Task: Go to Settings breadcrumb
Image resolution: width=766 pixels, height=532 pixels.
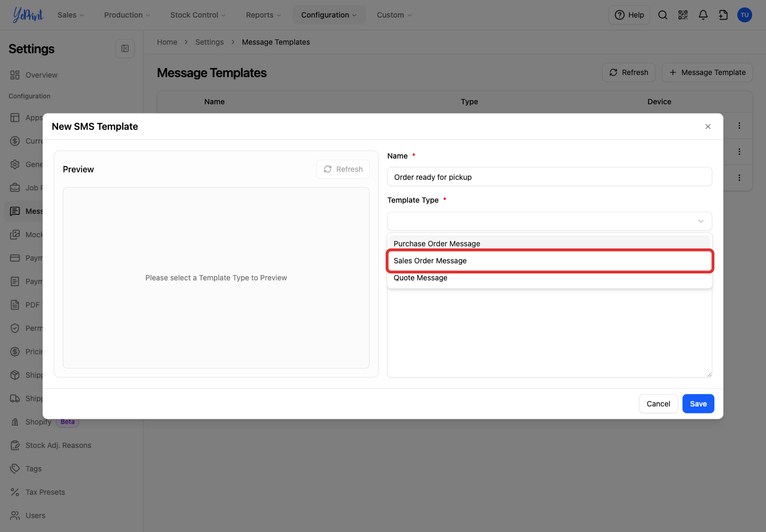Action: [x=210, y=42]
